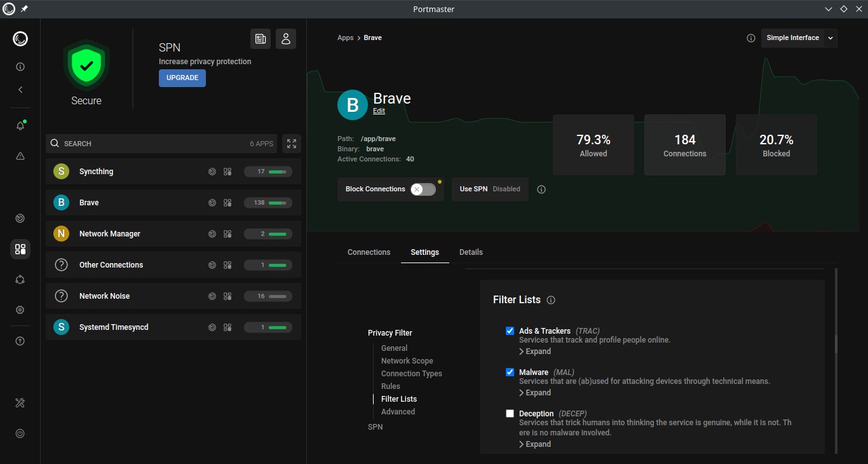Open the tools wrench icon in sidebar

click(20, 403)
